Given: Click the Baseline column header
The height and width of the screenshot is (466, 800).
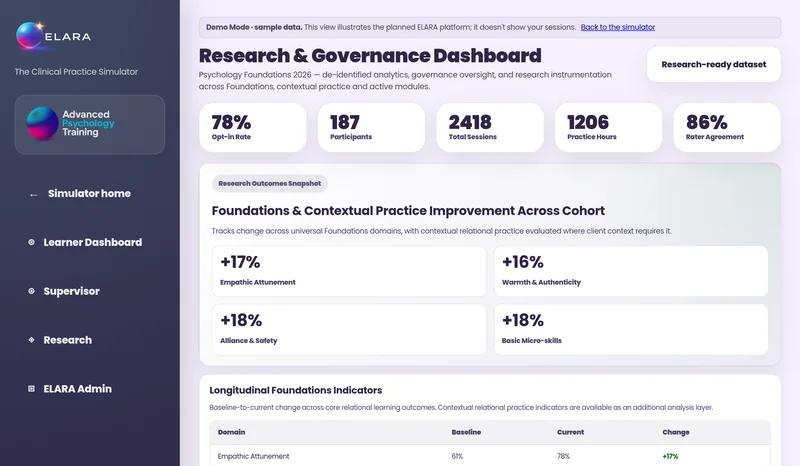Looking at the screenshot, I should (x=466, y=432).
